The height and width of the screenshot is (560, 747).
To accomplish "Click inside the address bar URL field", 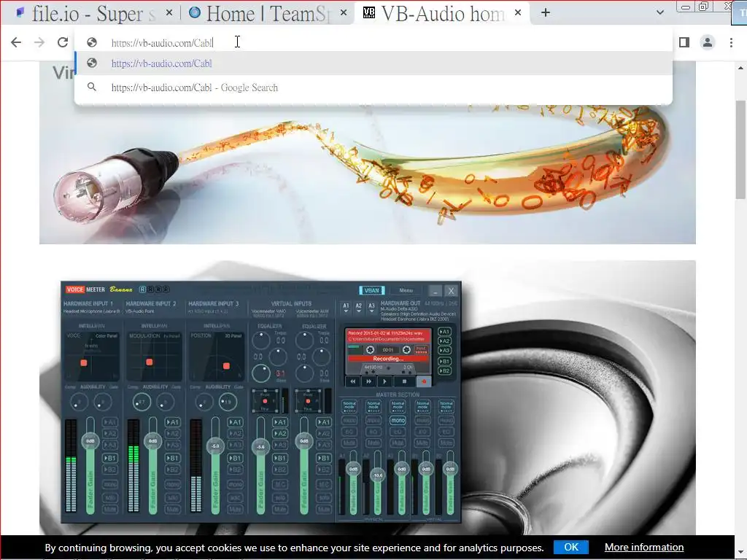I will coord(373,42).
